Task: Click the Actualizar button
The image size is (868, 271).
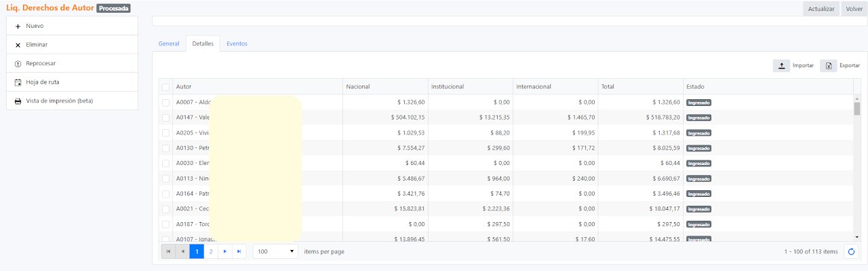Action: point(821,9)
